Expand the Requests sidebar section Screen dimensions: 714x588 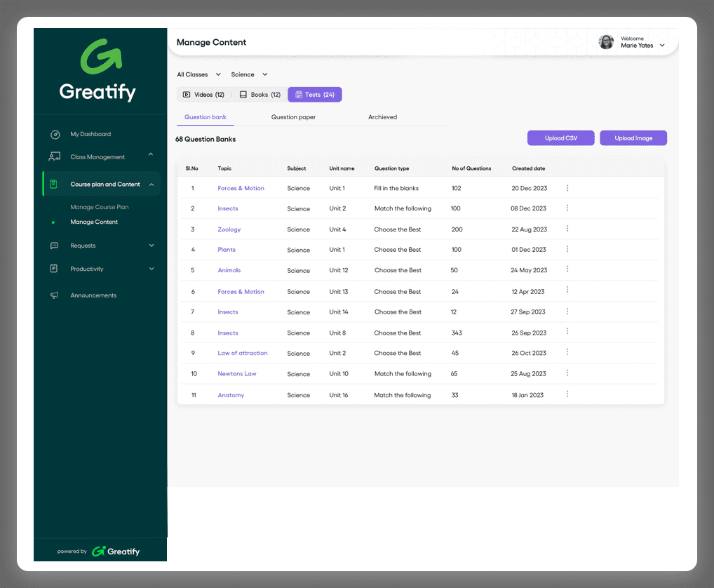coord(151,246)
